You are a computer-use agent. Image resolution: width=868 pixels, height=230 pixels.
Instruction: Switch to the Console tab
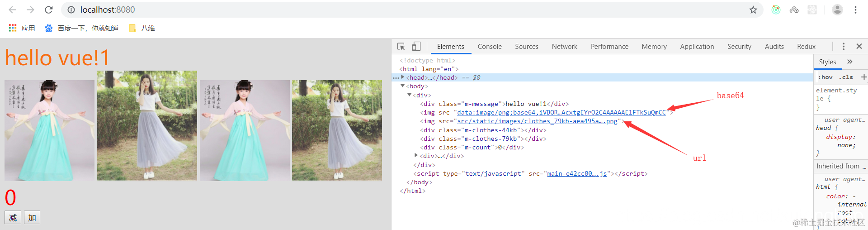point(490,46)
